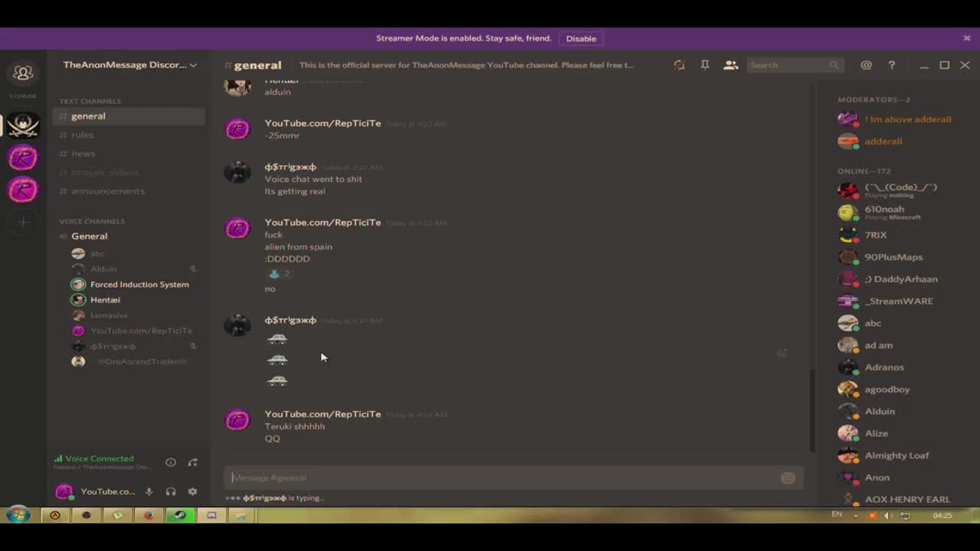
Task: Click the taskbar clock showing 04:25
Action: tap(942, 515)
